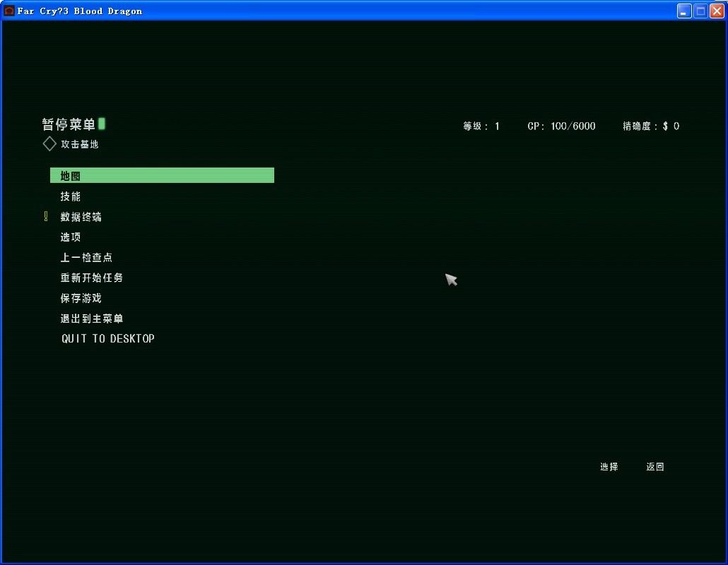Close the Far Cry 3 Blood Dragon window
This screenshot has height=565, width=728.
pyautogui.click(x=717, y=11)
